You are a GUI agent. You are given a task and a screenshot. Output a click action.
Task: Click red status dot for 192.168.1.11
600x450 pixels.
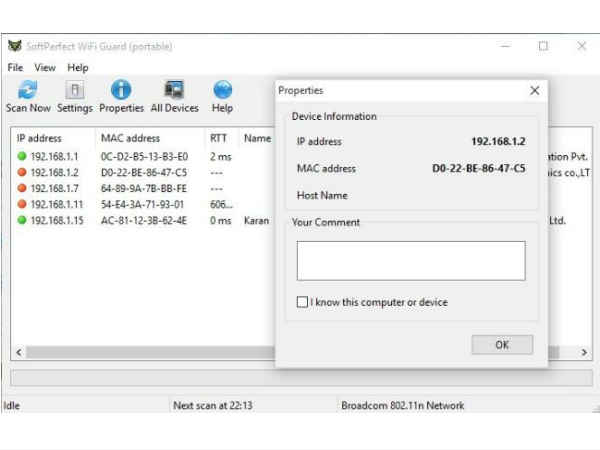(22, 204)
